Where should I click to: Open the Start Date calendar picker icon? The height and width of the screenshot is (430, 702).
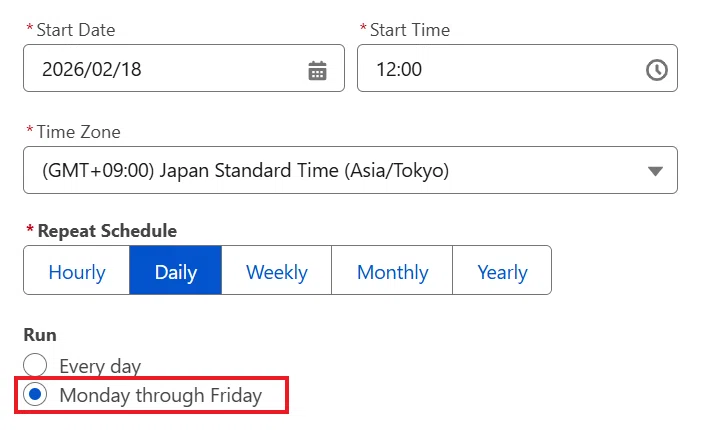coord(317,70)
